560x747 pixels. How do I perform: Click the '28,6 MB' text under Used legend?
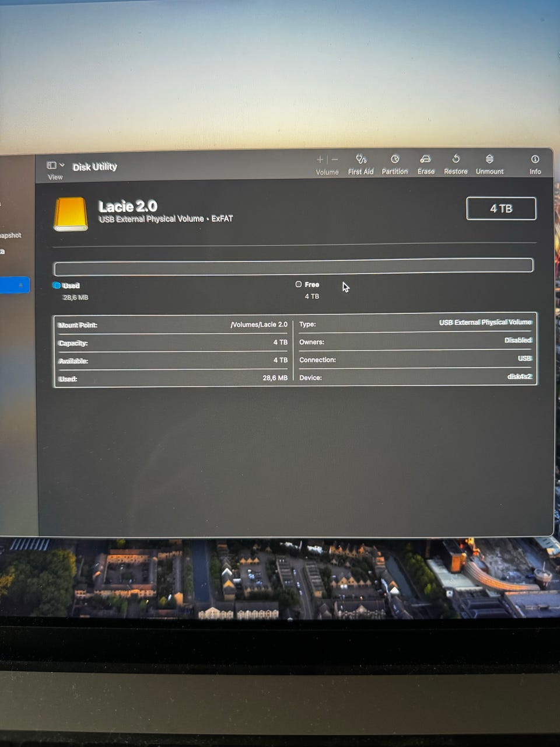click(76, 298)
